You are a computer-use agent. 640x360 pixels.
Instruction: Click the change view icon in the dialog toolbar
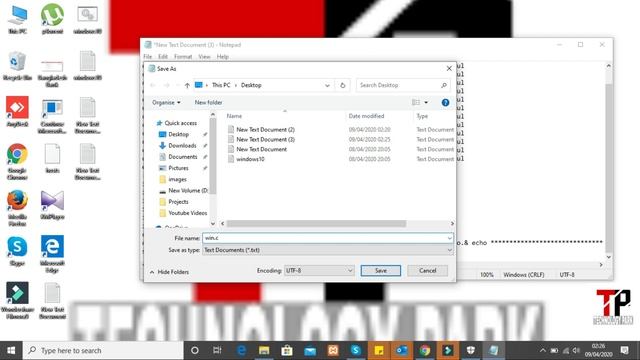click(x=416, y=102)
